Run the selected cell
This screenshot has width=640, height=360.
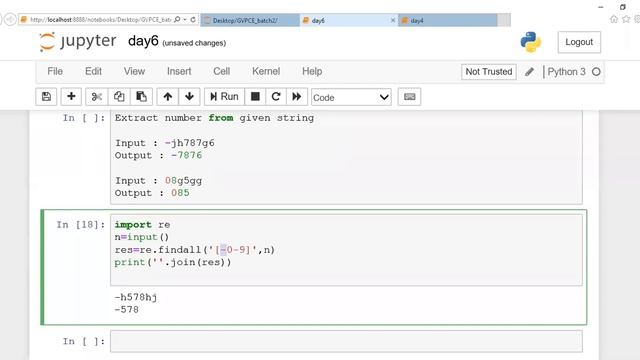click(224, 97)
